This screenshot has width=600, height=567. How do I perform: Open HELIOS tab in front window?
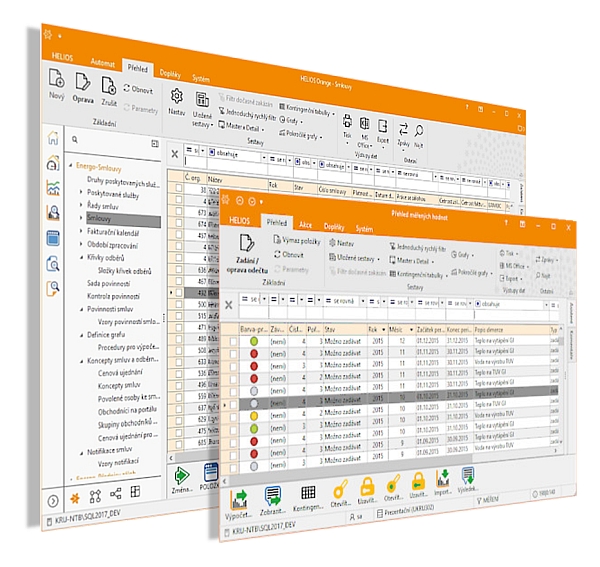239,220
